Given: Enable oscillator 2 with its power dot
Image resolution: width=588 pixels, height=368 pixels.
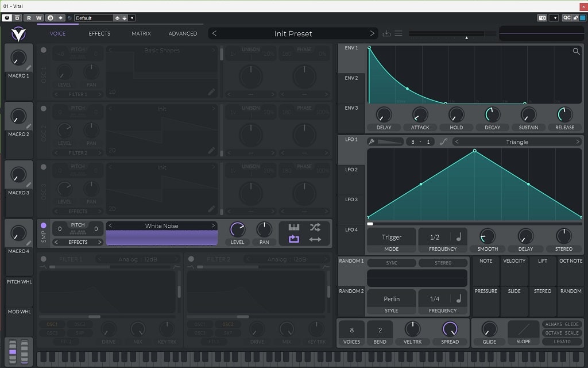Looking at the screenshot, I should [44, 109].
